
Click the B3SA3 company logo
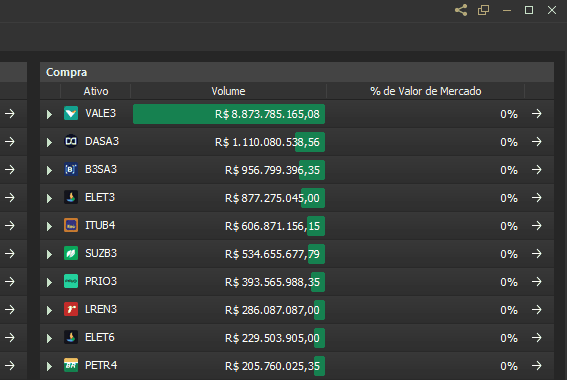71,170
